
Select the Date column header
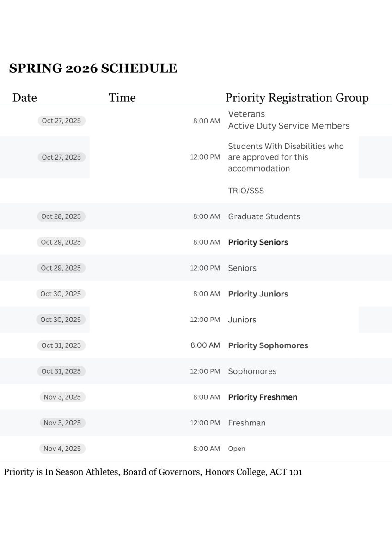[24, 98]
